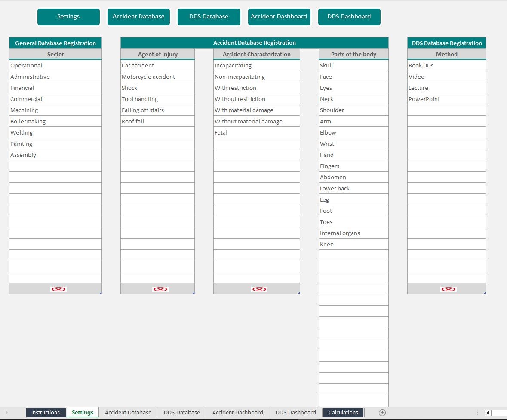Switch to the Instructions sheet tab
Image resolution: width=507 pixels, height=420 pixels.
click(x=46, y=412)
